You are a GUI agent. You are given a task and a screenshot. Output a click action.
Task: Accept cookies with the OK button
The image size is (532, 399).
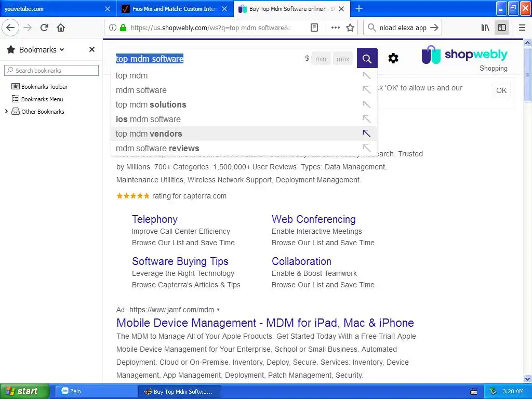pyautogui.click(x=501, y=90)
